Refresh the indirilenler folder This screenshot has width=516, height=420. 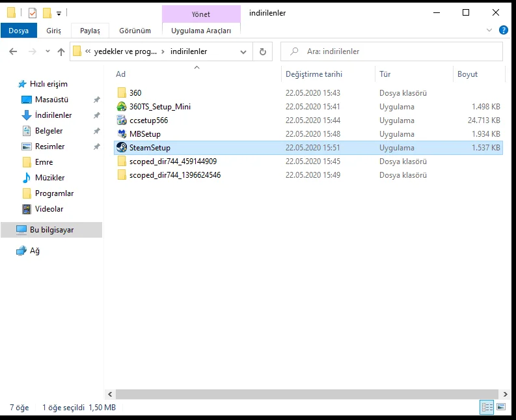click(x=263, y=51)
